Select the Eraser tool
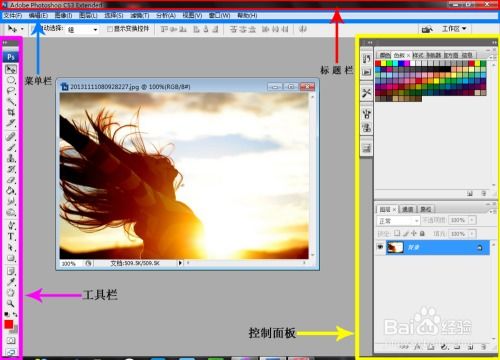This screenshot has width=500, height=360. click(11, 180)
